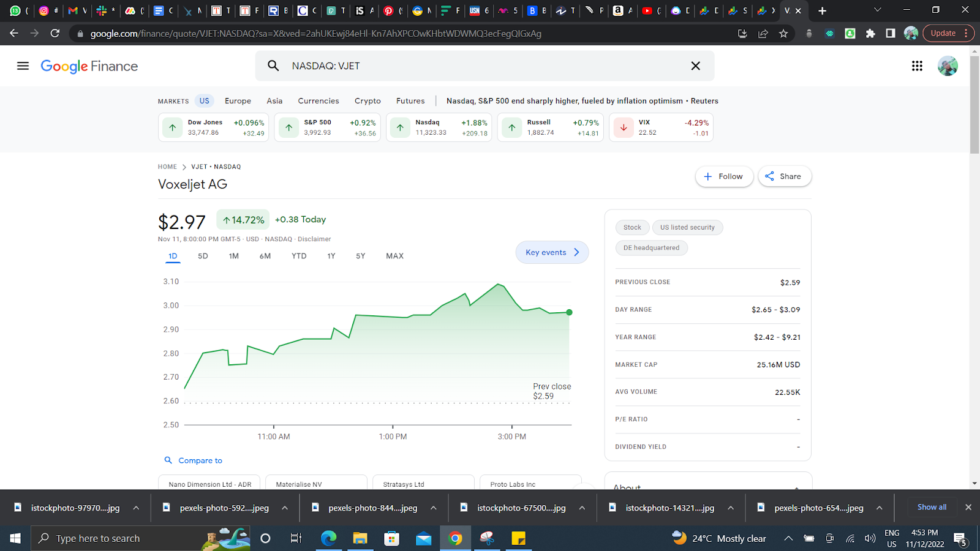Expand options for istockphoto-14321 download
Screen dimensions: 980x551
pos(731,508)
